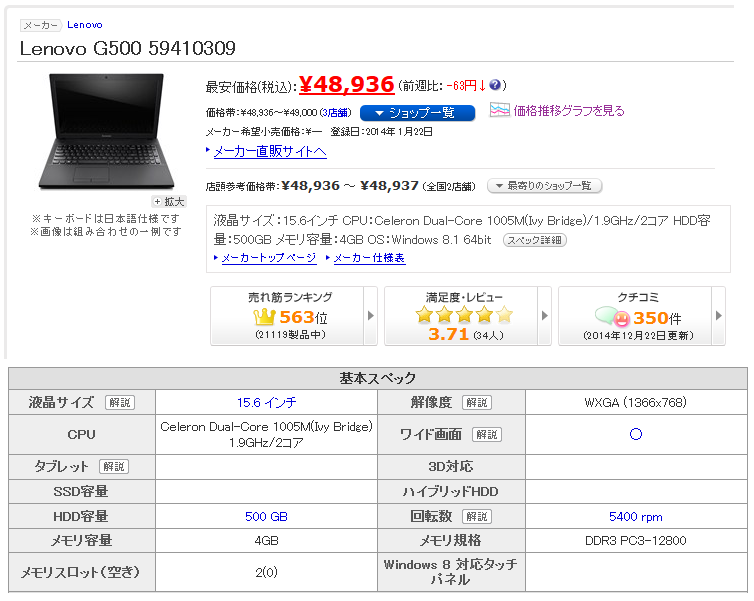Viewport: 754px width, 601px height.
Task: Open the ショップ一覧 shop list button
Action: pyautogui.click(x=417, y=113)
